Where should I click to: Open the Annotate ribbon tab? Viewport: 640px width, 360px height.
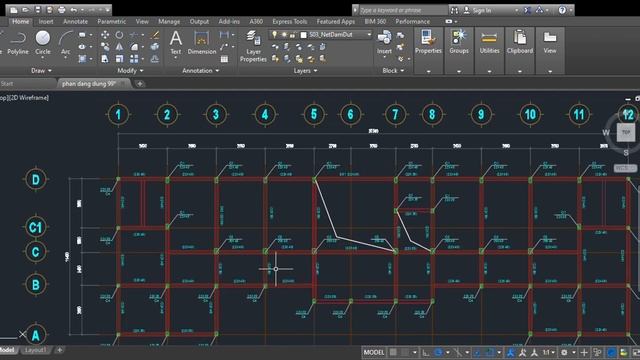76,21
